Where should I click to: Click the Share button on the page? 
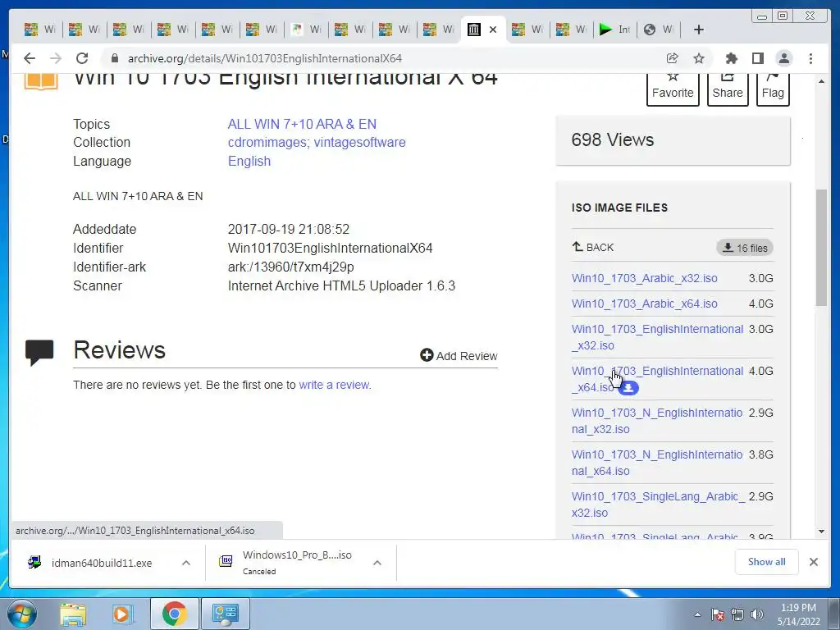point(728,89)
